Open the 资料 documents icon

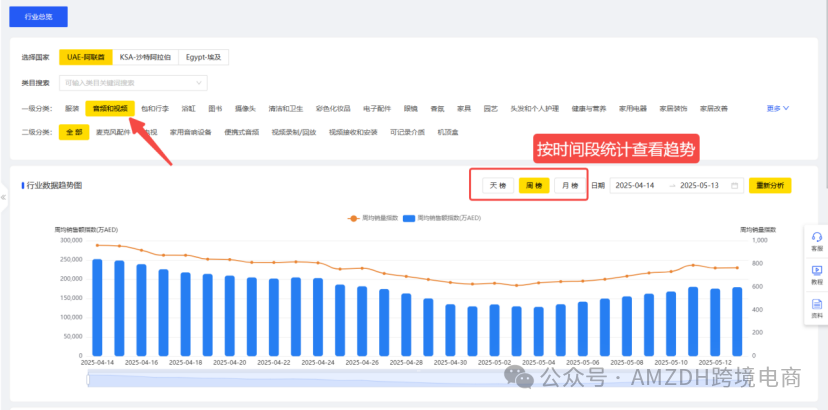click(x=816, y=307)
